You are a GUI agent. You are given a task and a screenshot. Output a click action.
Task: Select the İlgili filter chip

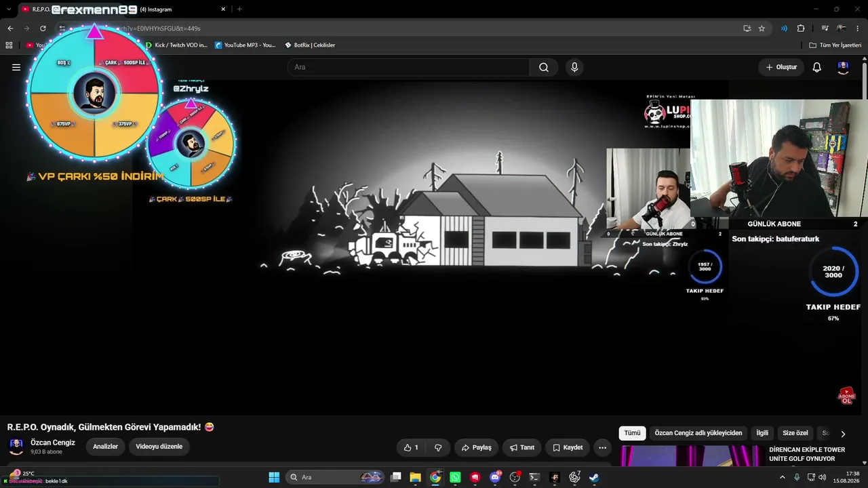click(762, 433)
